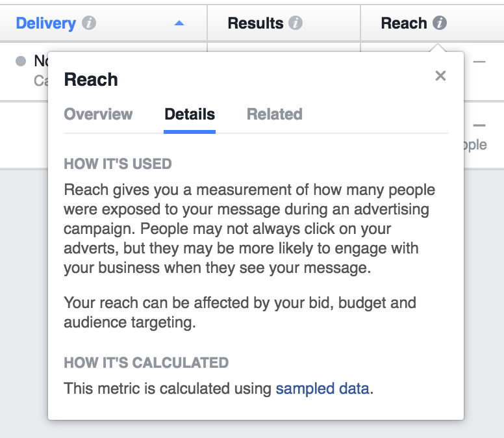The image size is (504, 438).
Task: Click the Reach column header label
Action: point(403,23)
